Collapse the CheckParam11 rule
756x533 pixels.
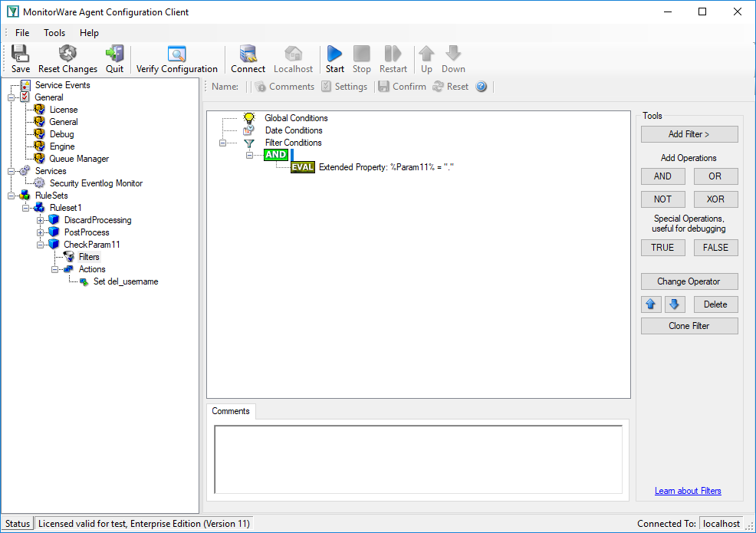click(x=40, y=245)
